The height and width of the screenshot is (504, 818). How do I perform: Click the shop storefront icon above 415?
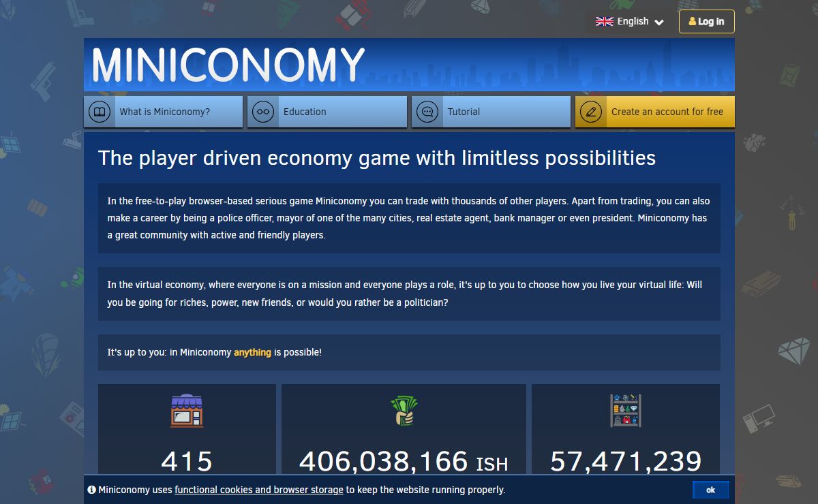click(187, 410)
